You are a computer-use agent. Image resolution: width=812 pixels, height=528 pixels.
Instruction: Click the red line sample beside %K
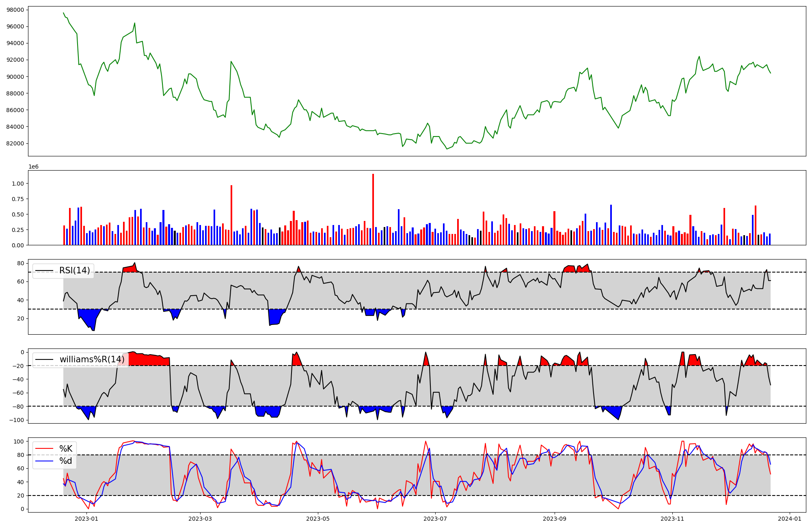(44, 449)
